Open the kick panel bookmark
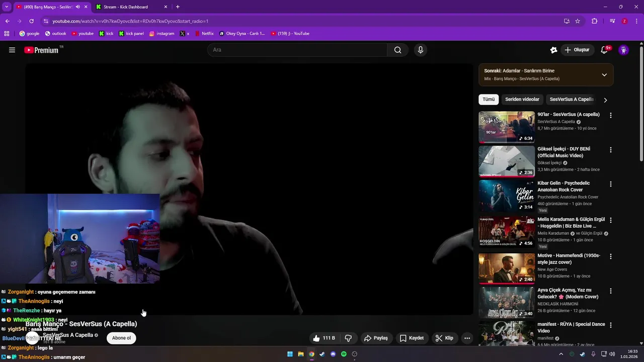The width and height of the screenshot is (644, 362). pyautogui.click(x=131, y=34)
